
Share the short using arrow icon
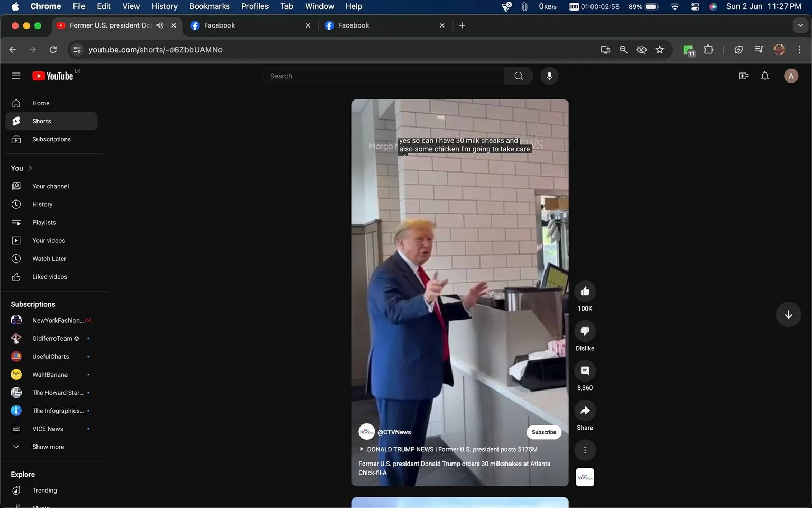pyautogui.click(x=585, y=410)
